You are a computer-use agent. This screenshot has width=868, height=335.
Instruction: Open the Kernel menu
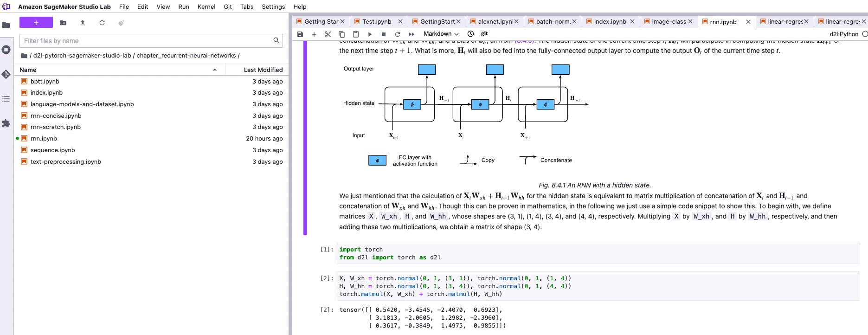(x=206, y=6)
